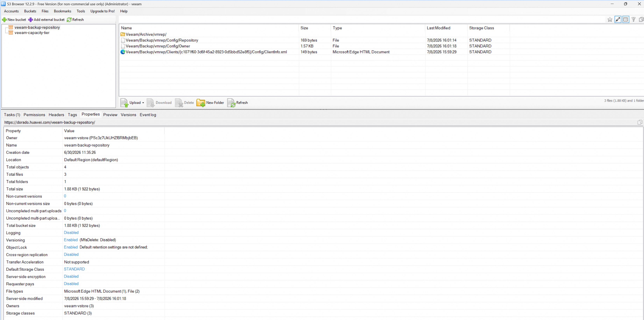The height and width of the screenshot is (320, 644).
Task: Sort files by the Size column header
Action: [315, 28]
